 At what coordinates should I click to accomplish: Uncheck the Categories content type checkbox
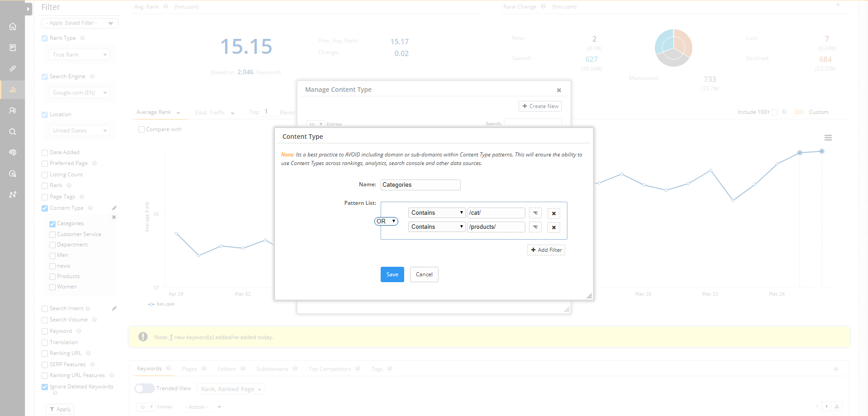click(52, 224)
